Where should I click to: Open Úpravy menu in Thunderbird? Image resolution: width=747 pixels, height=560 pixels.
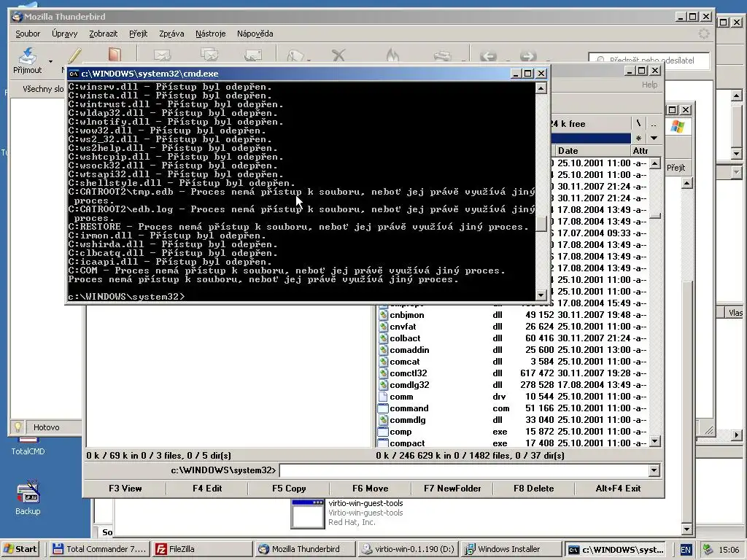pos(64,34)
